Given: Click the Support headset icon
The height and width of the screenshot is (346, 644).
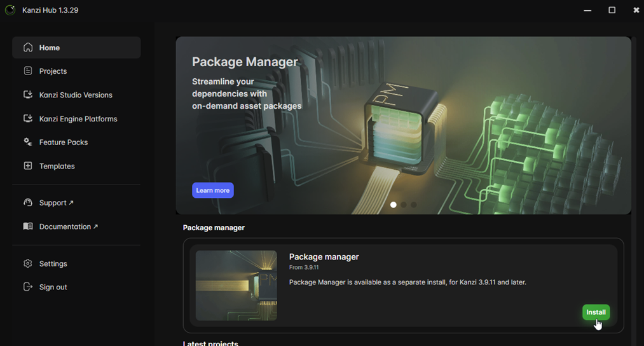Looking at the screenshot, I should 28,202.
